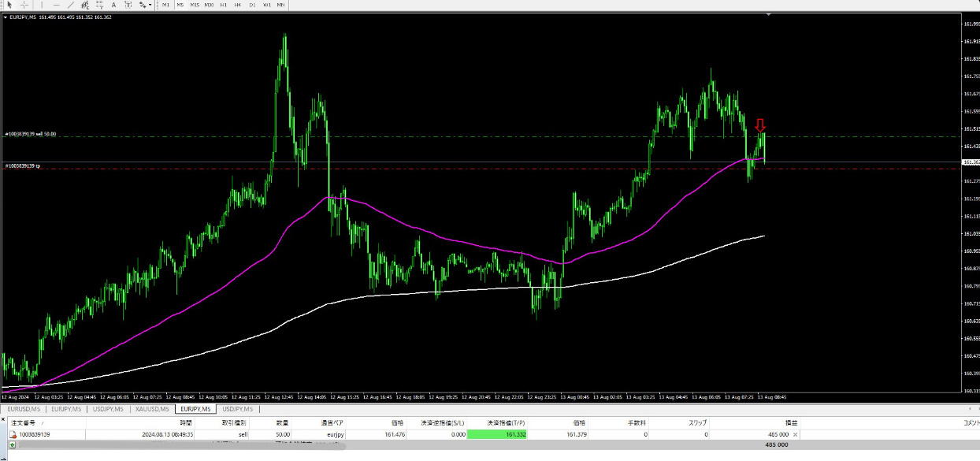Switch chart to M5 timeframe
Screen dimensions: 980x461
pos(180,5)
